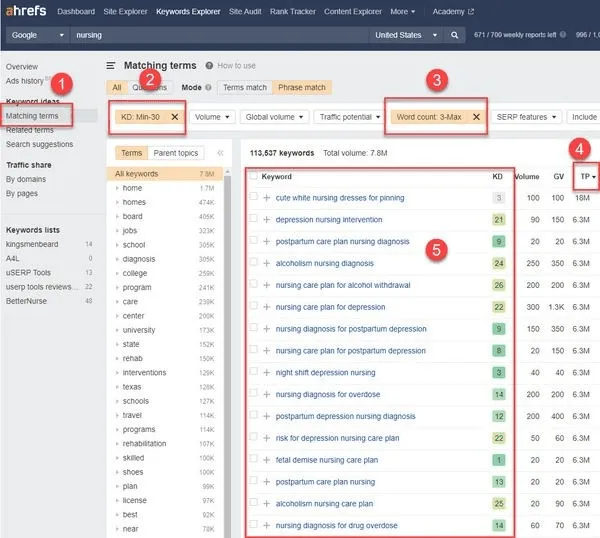Add 'nursing diagnosis for drug overdose' plus icon
600x538 pixels.
coord(267,525)
